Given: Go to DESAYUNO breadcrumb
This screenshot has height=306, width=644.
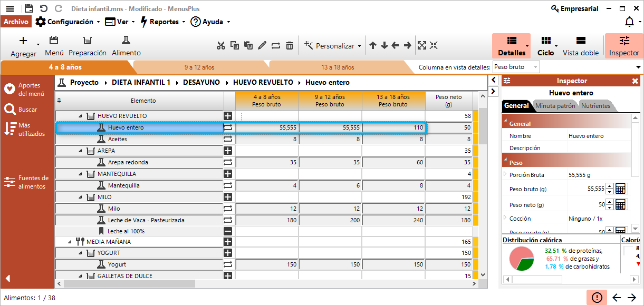Looking at the screenshot, I should [201, 82].
